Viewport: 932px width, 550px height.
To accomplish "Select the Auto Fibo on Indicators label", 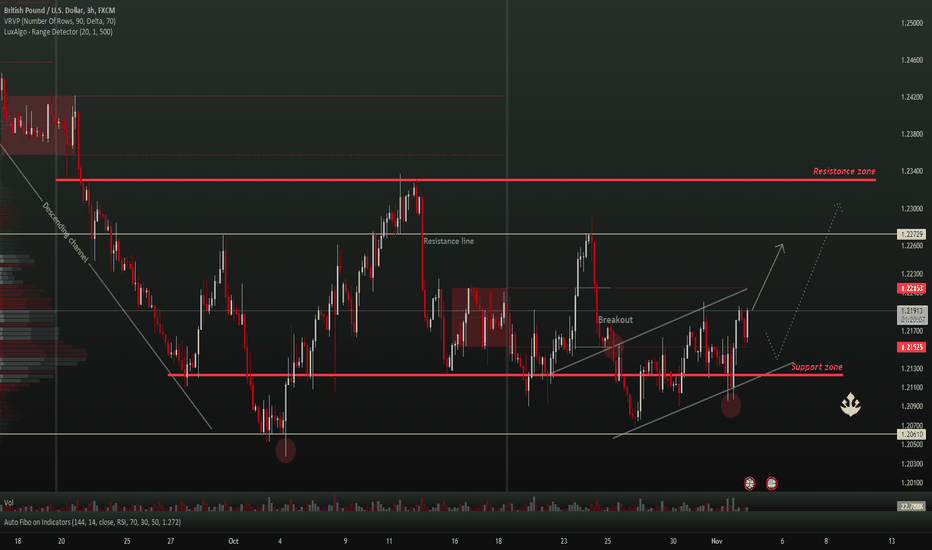I will (92, 522).
